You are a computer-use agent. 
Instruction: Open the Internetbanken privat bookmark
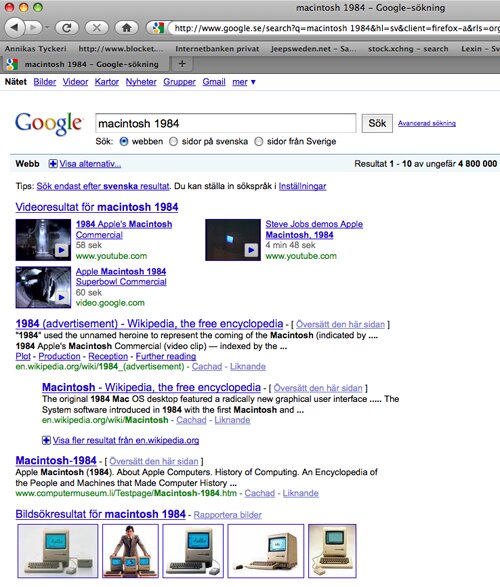[217, 49]
